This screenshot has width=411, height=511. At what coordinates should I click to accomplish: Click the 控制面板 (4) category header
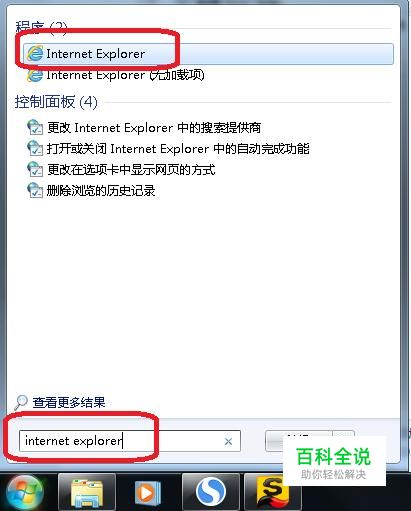(x=56, y=102)
